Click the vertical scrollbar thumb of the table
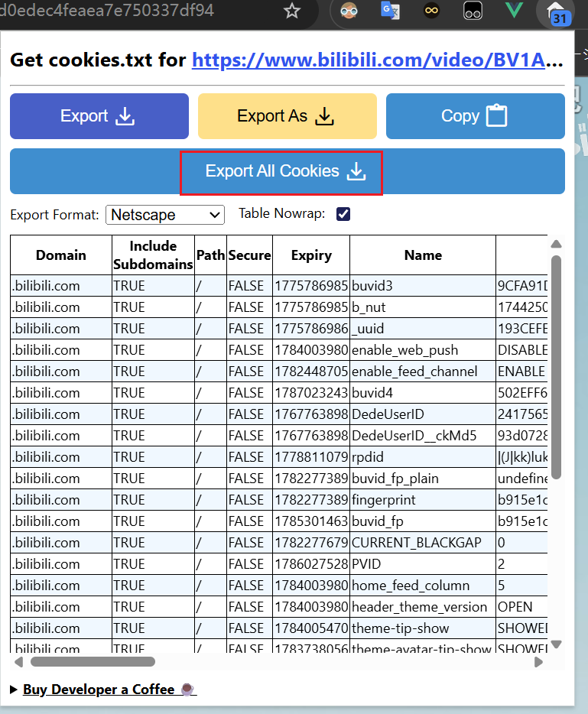This screenshot has width=588, height=714. pyautogui.click(x=556, y=367)
